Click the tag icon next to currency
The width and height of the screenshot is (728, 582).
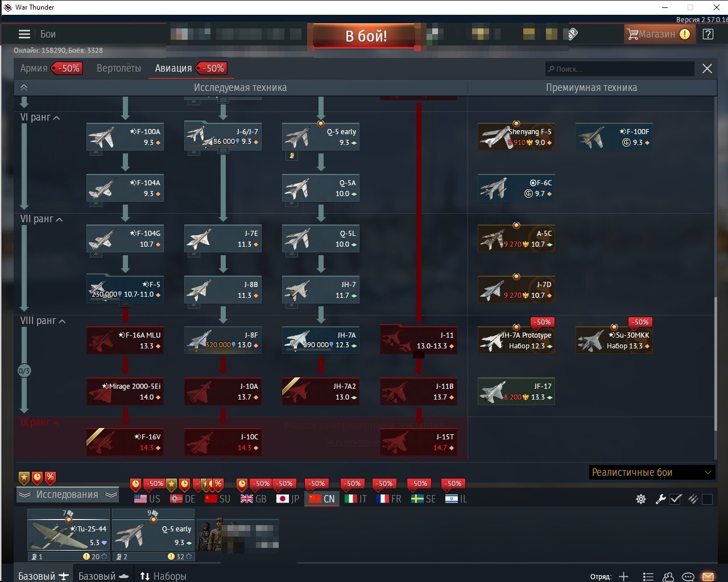click(x=573, y=34)
